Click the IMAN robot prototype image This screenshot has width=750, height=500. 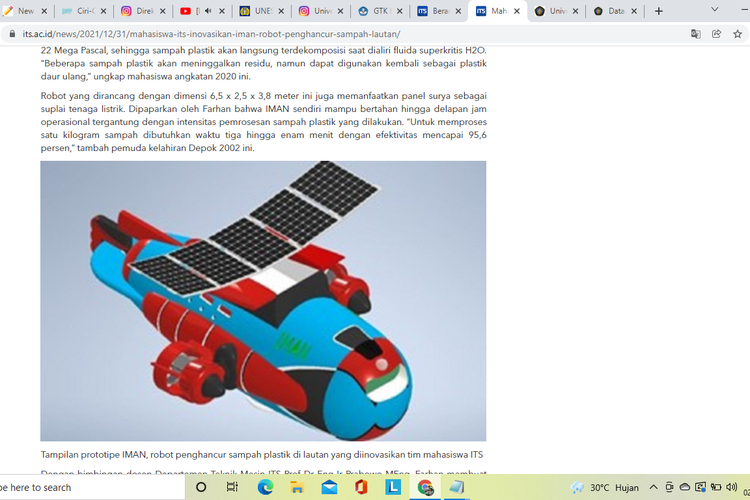tap(263, 300)
